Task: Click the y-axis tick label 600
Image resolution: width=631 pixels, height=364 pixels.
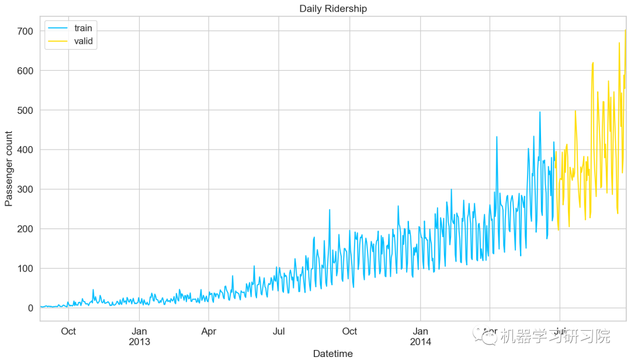Action: [x=25, y=71]
